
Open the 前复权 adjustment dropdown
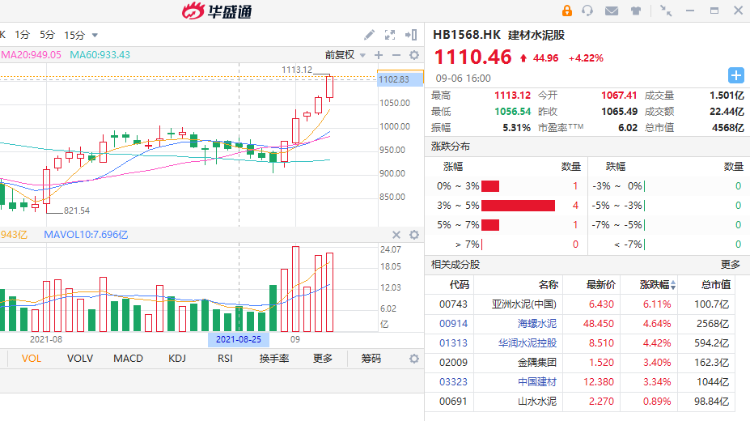[346, 55]
